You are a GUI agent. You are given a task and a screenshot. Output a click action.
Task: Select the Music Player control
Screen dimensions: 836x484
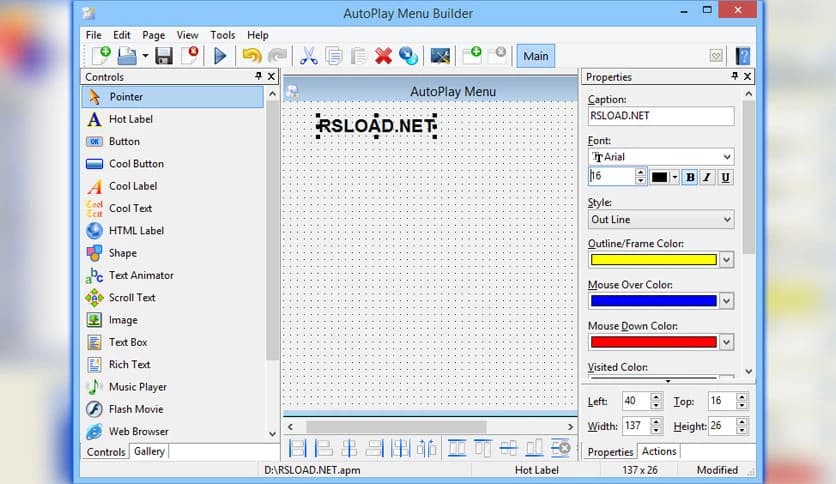[x=173, y=387]
